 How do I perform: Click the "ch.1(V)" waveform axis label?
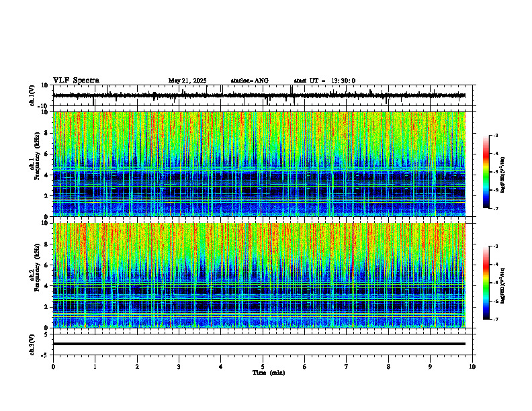(32, 95)
